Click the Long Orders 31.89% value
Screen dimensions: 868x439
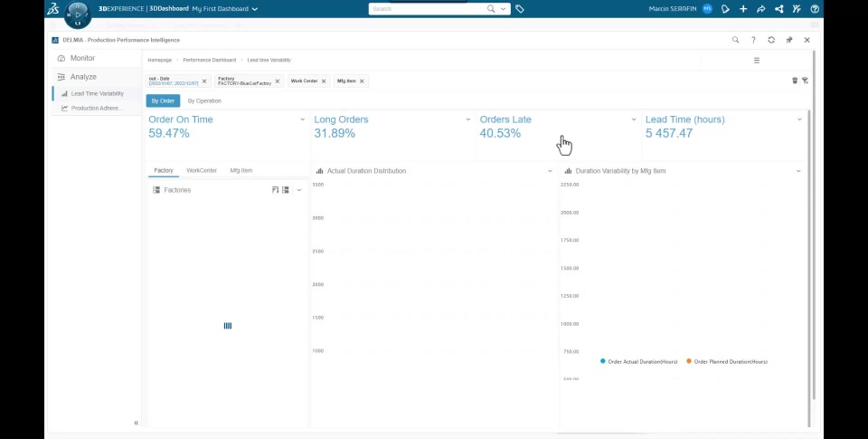(335, 133)
